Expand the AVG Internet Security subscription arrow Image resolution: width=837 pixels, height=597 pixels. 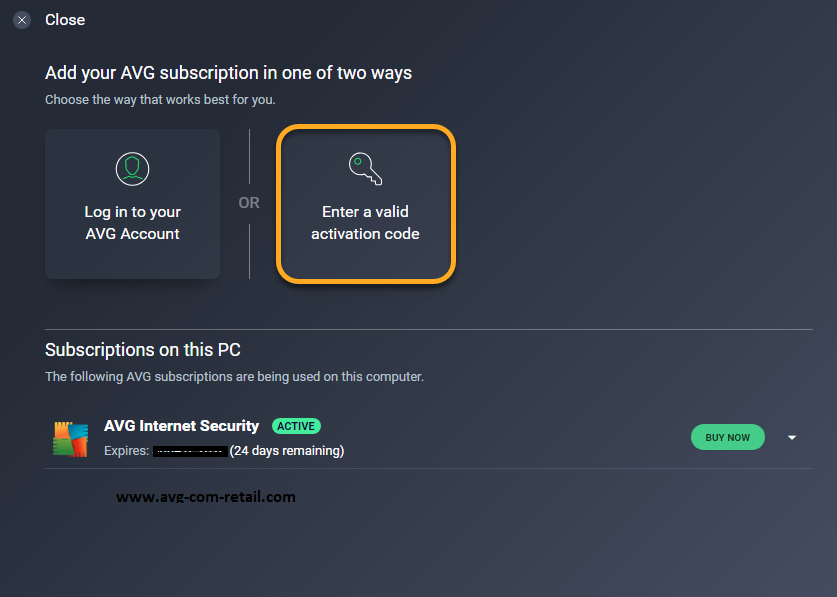pos(792,437)
